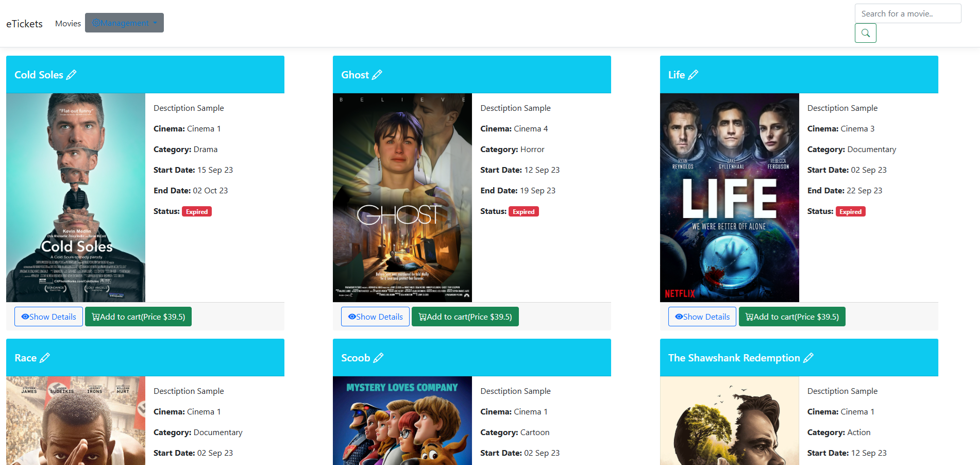The width and height of the screenshot is (980, 465).
Task: Click the Expired badge on Ghost
Action: pos(523,211)
